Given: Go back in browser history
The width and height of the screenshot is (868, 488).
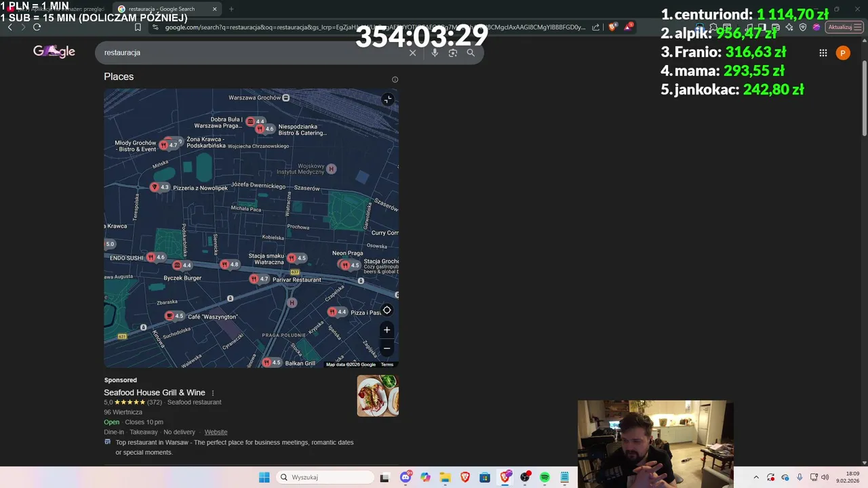Looking at the screenshot, I should pyautogui.click(x=9, y=27).
